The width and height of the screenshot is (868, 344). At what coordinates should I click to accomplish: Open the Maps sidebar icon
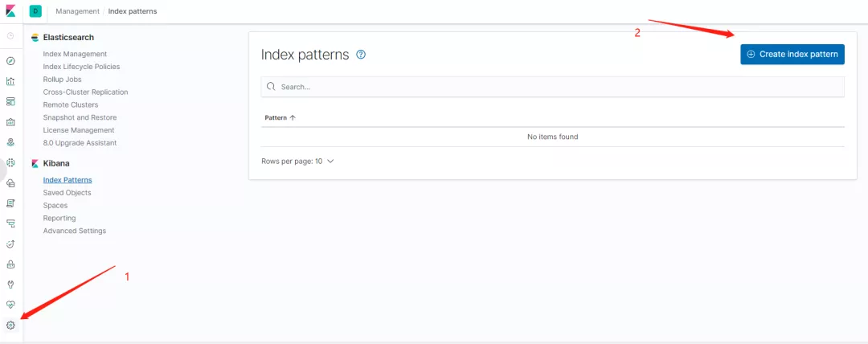tap(10, 142)
